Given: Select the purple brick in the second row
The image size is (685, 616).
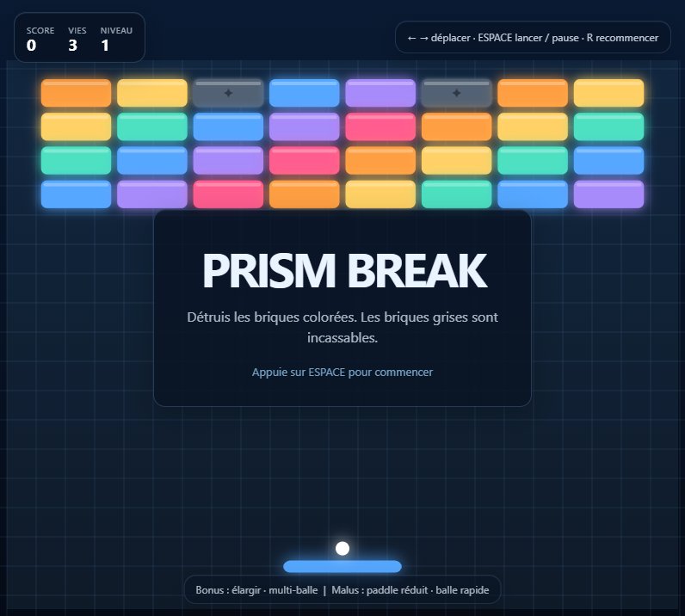Looking at the screenshot, I should click(305, 126).
